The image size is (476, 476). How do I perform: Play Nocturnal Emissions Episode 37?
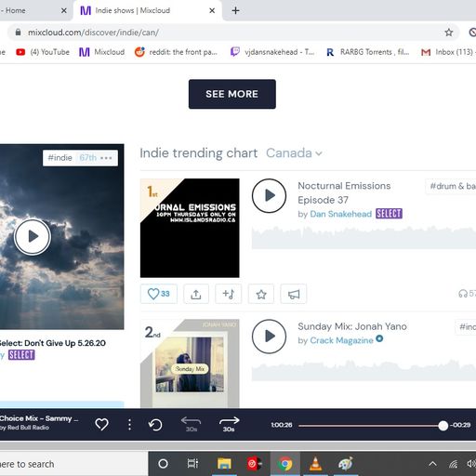[269, 195]
